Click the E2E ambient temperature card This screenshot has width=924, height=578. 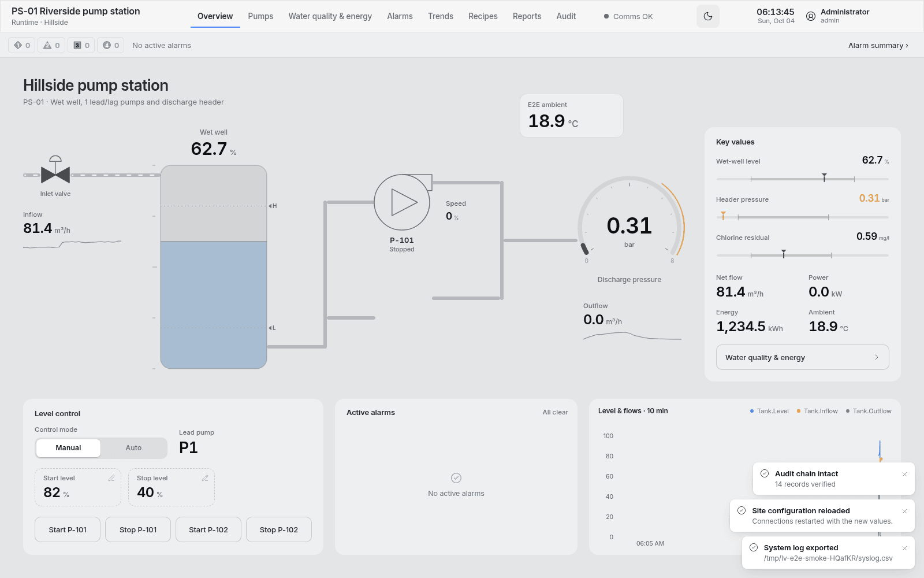pyautogui.click(x=572, y=116)
